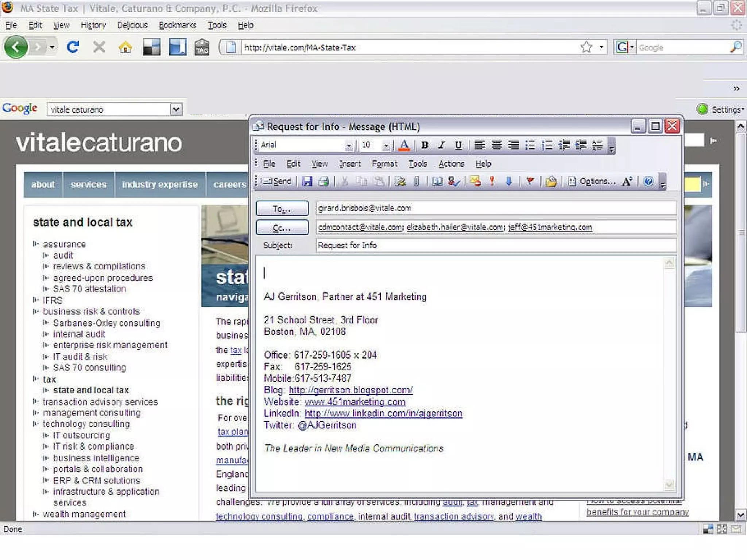Open the gerritson.blogspot.com blog link

[350, 390]
